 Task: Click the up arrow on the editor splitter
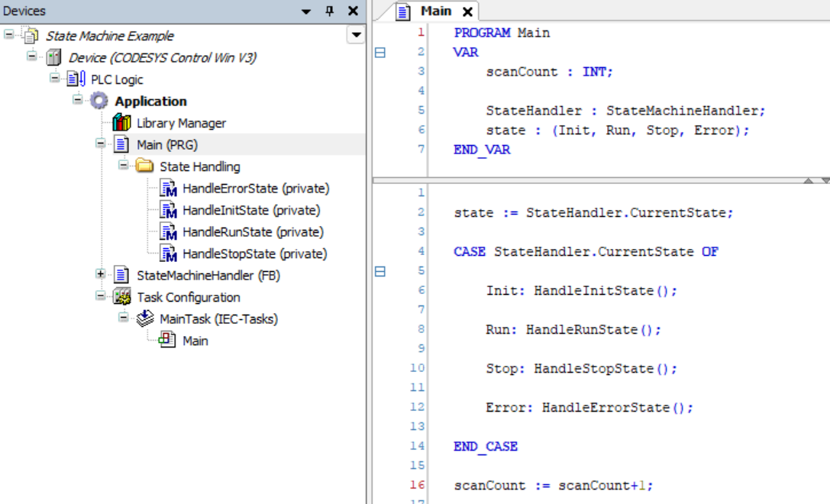809,180
